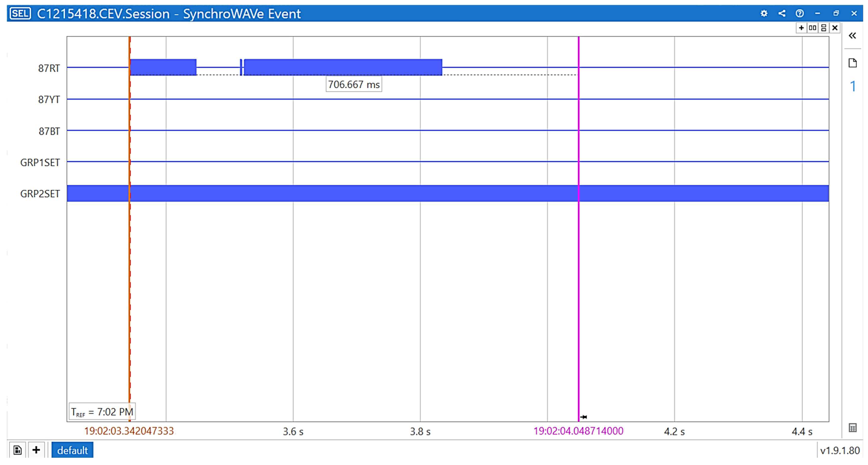Viewport: 868px width, 465px height.
Task: Click the blank page icon in sidebar
Action: click(852, 63)
